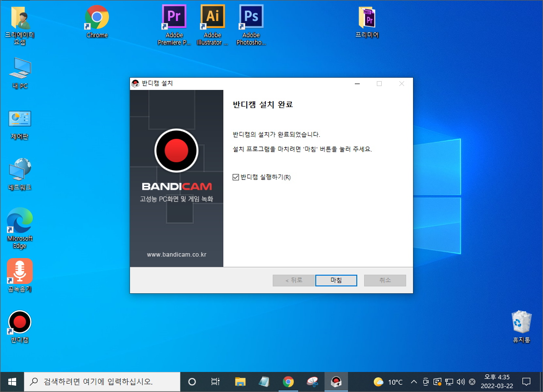Select the 제어판 control panel icon
Viewport: 543px width, 392px height.
20,125
